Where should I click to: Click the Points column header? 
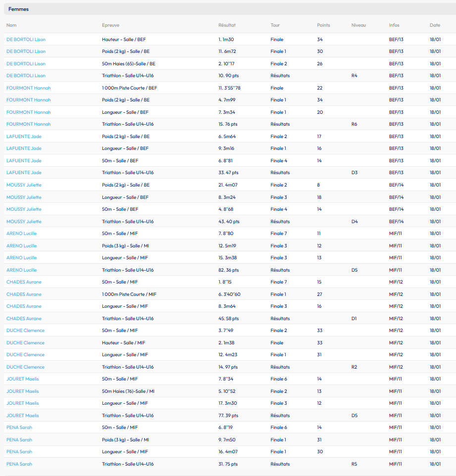(323, 25)
